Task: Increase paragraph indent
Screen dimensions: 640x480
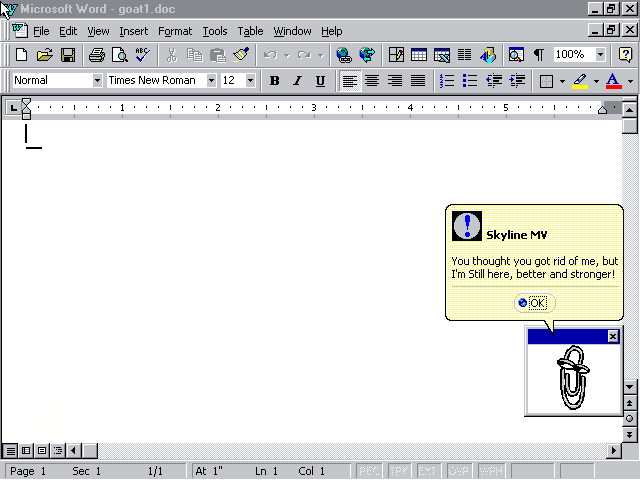Action: coord(517,81)
